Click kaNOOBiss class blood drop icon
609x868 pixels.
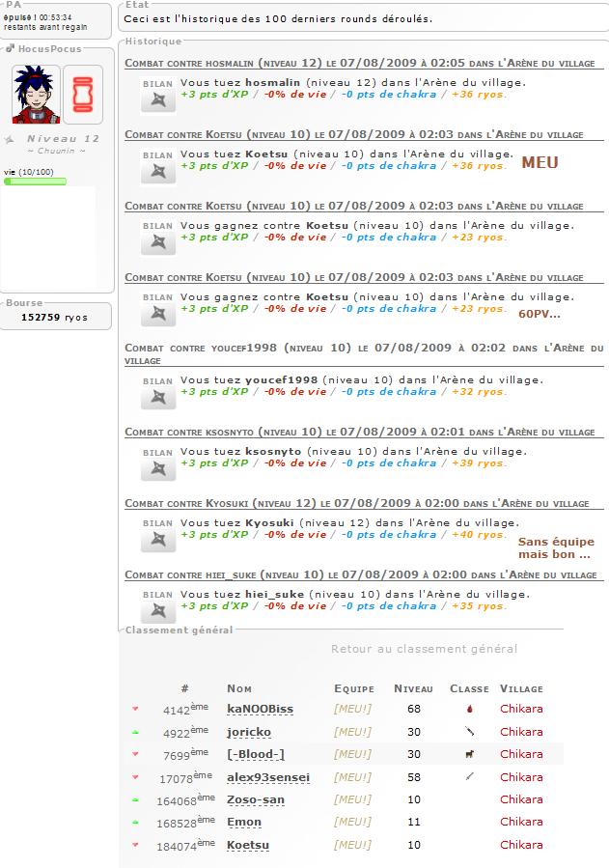pyautogui.click(x=470, y=709)
